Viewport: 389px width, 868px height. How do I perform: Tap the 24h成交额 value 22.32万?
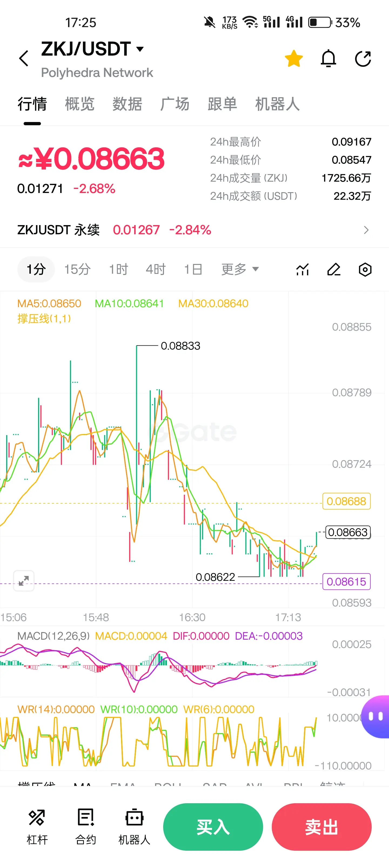352,196
